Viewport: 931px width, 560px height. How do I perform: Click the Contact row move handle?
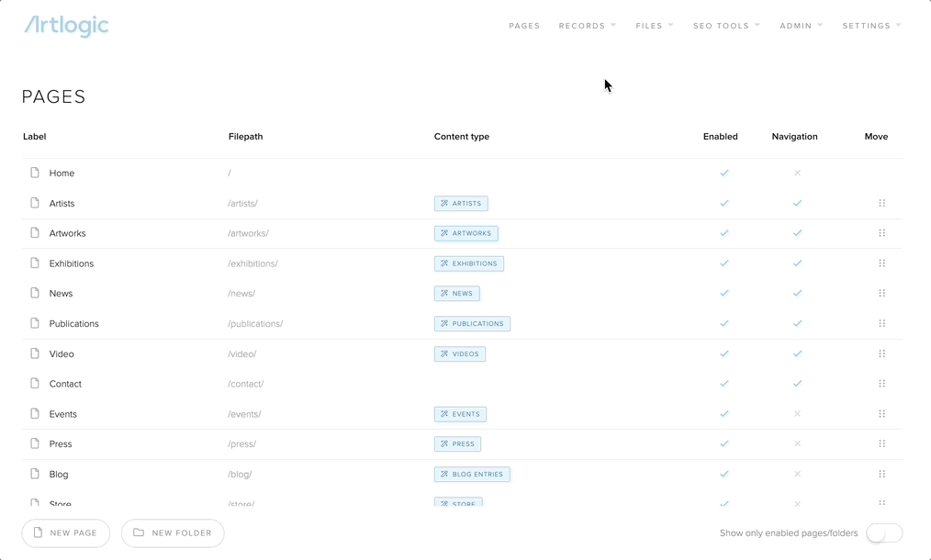(x=881, y=384)
